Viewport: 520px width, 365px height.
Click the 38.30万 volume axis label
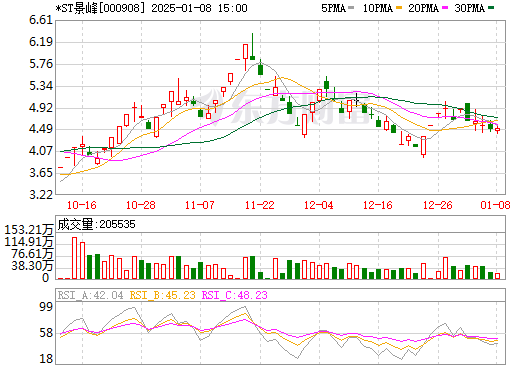tap(32, 266)
